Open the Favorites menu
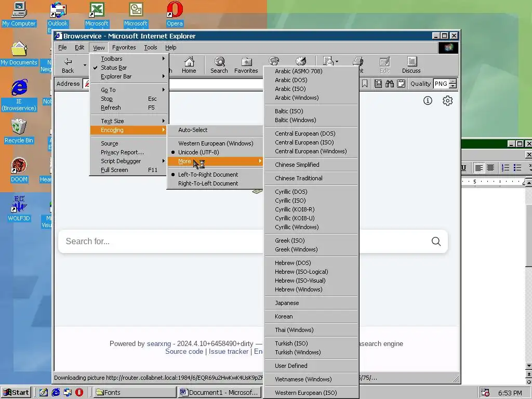Screen dimensions: 532x399 [x=124, y=47]
